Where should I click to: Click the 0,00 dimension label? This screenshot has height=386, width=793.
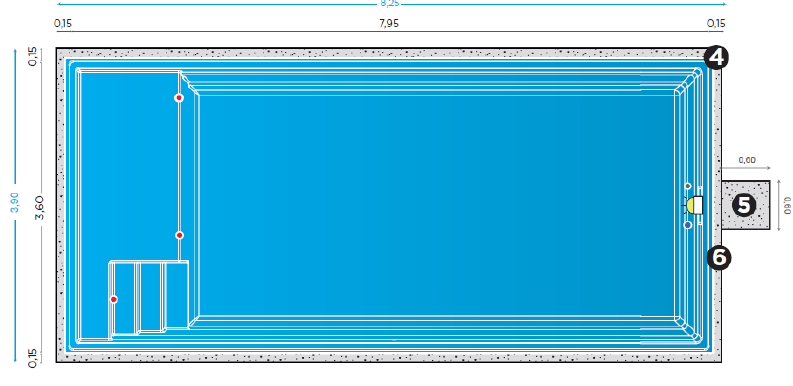[747, 160]
